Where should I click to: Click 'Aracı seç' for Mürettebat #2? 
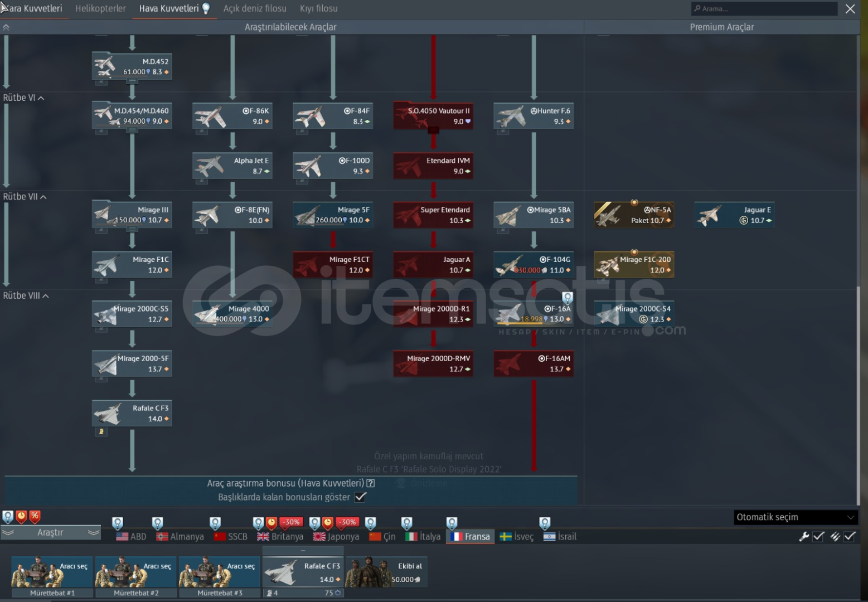coord(136,572)
